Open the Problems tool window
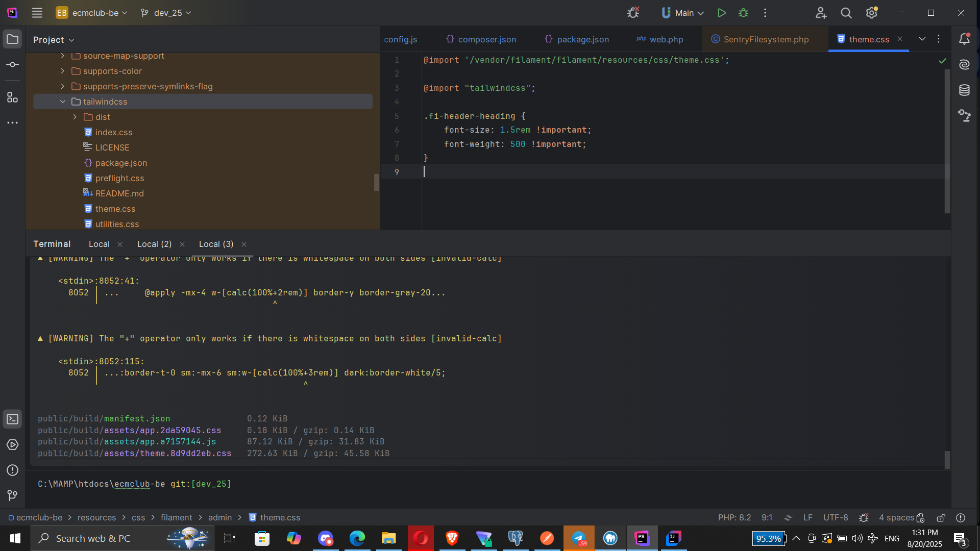 point(13,470)
